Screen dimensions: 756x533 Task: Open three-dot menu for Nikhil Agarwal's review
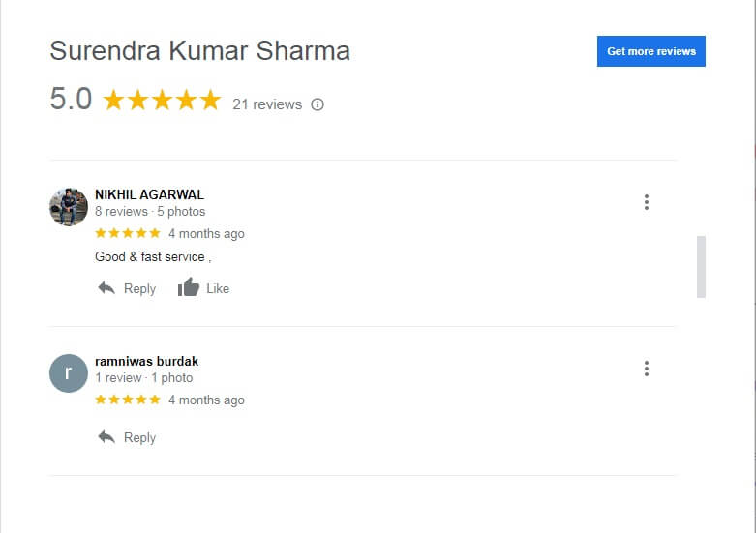tap(646, 202)
